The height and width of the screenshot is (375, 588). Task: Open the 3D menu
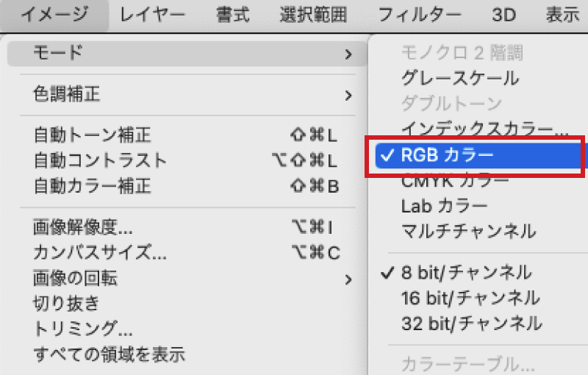click(503, 14)
